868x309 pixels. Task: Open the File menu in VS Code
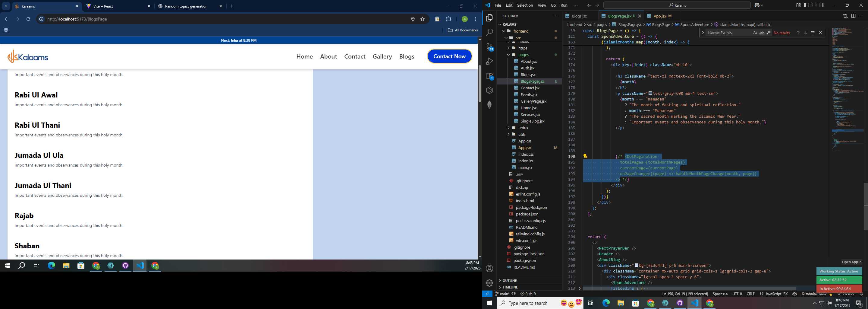tap(498, 5)
